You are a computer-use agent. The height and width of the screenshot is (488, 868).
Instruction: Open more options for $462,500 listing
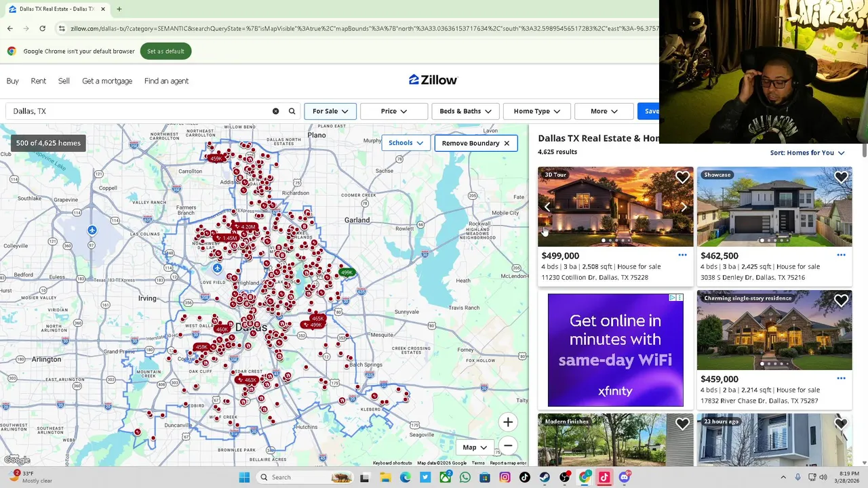[x=841, y=256]
